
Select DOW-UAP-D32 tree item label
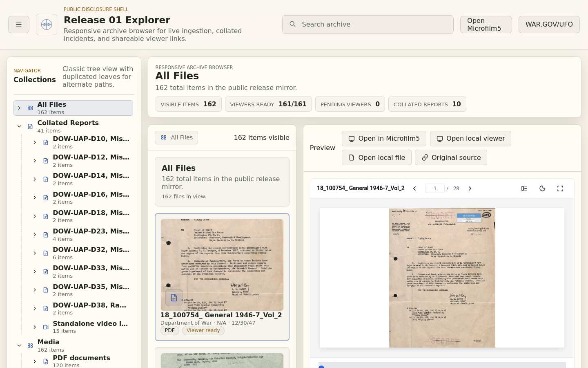(x=91, y=249)
